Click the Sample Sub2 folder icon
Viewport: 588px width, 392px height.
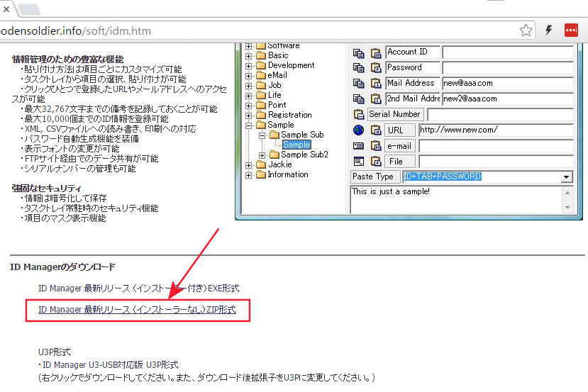[x=274, y=155]
